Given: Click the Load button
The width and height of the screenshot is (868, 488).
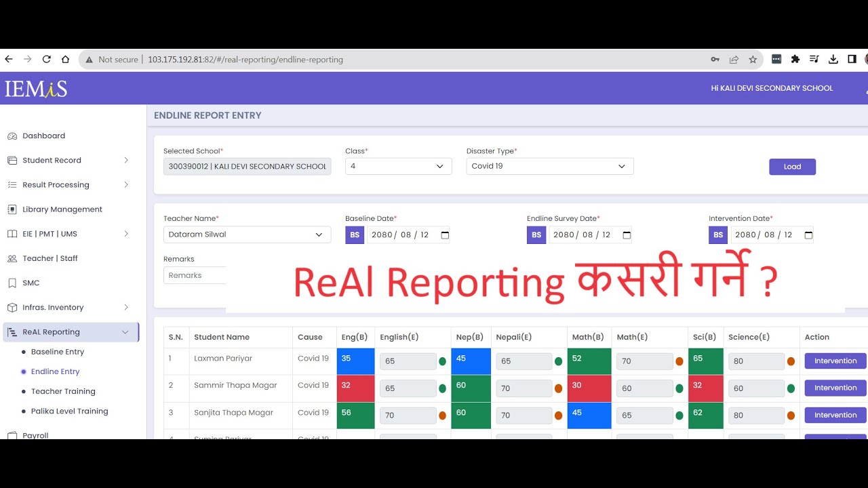Looking at the screenshot, I should point(792,167).
